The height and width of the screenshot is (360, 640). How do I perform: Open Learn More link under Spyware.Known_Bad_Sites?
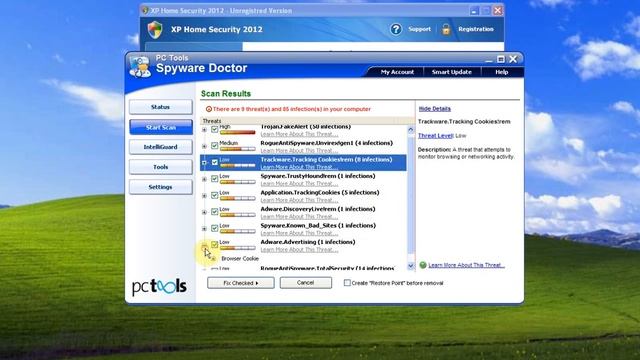(299, 233)
